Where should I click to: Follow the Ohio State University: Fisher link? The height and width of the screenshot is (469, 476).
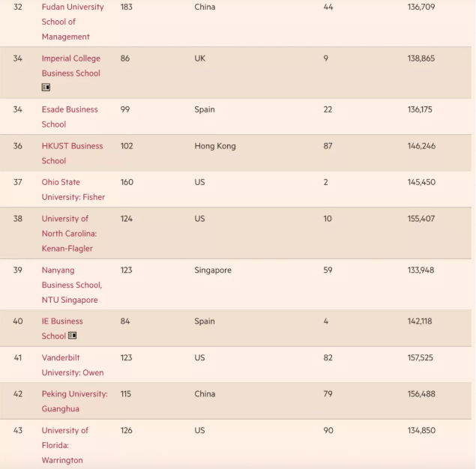73,190
